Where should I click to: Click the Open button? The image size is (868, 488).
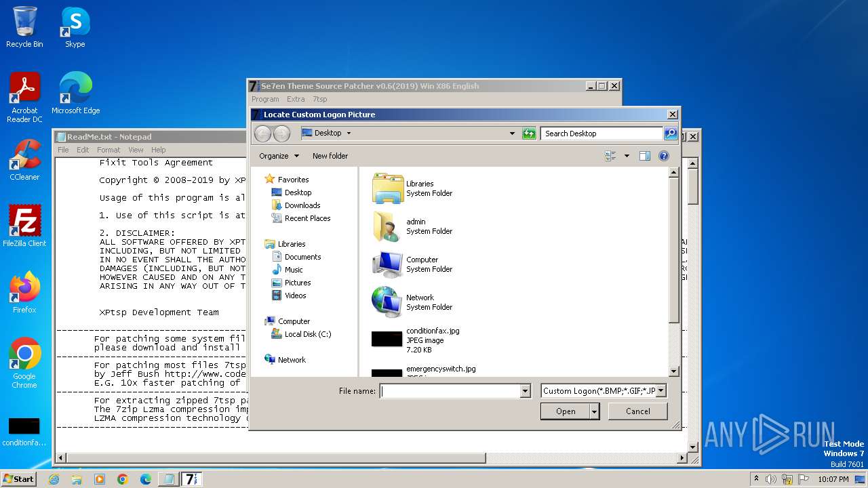[565, 411]
